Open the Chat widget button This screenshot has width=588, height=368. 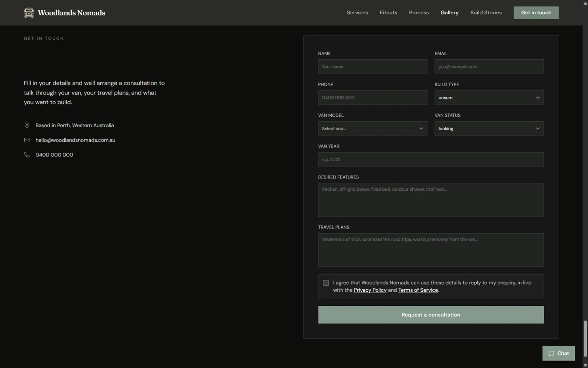pos(558,353)
